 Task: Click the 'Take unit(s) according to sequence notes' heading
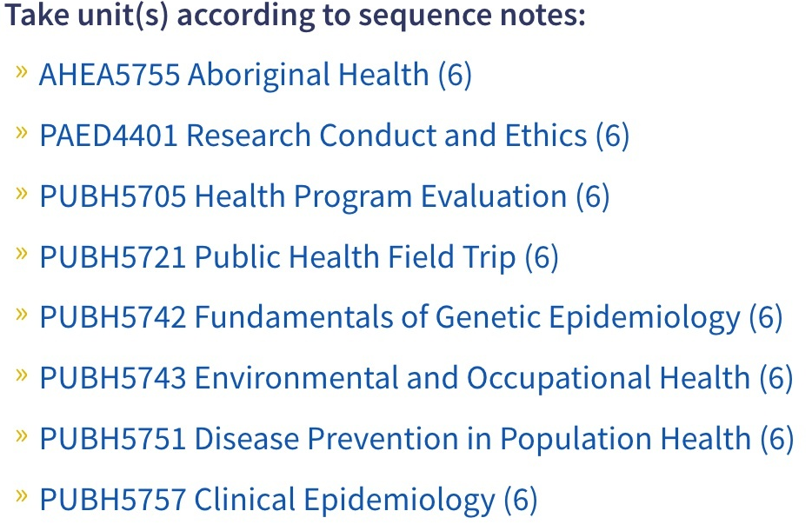(295, 17)
